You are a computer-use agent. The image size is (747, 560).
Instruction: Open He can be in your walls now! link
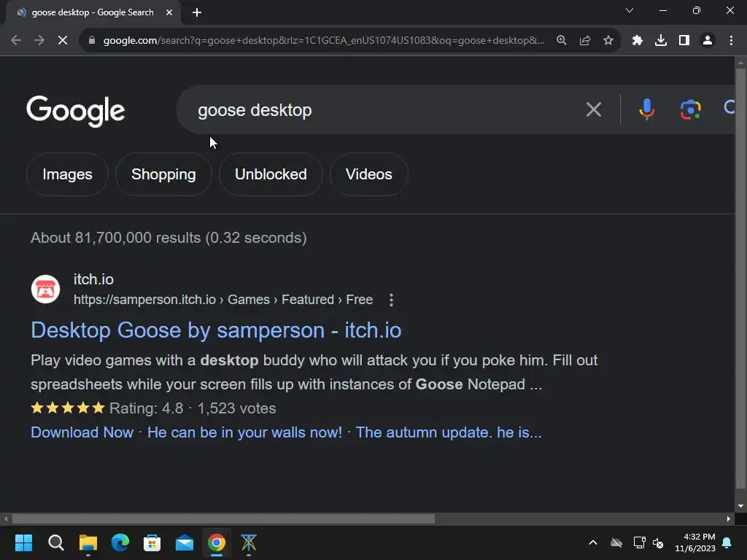pos(244,432)
